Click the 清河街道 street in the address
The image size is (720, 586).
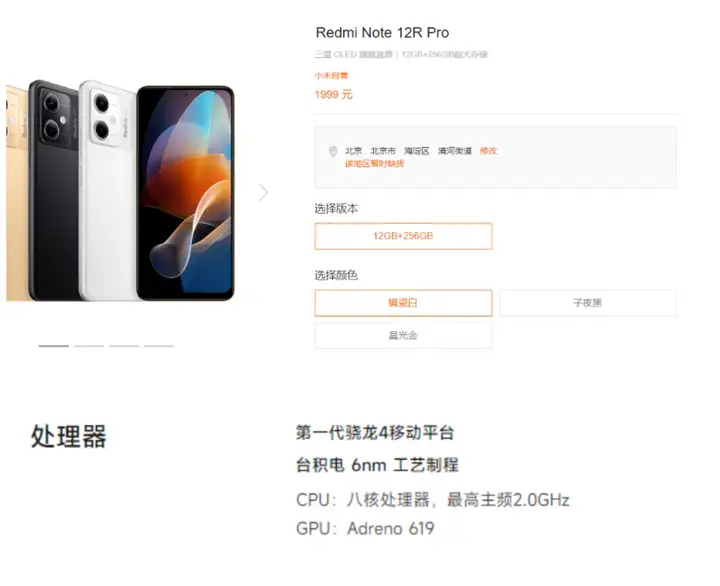point(455,151)
